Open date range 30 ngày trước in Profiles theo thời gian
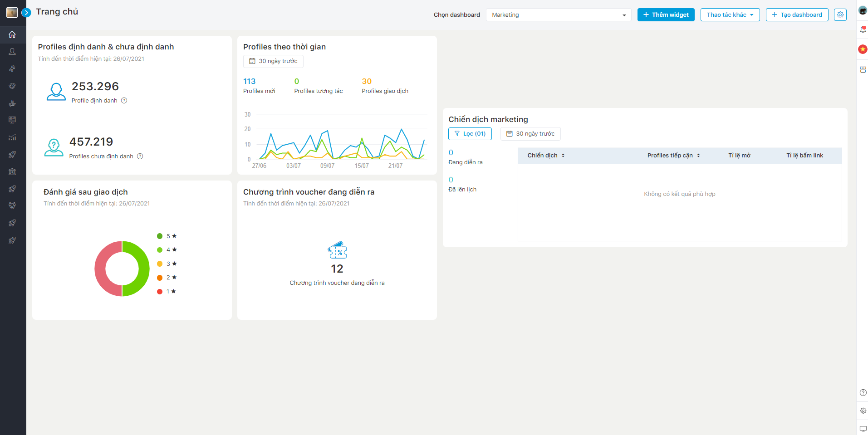Viewport: 868px width, 435px height. click(x=273, y=61)
